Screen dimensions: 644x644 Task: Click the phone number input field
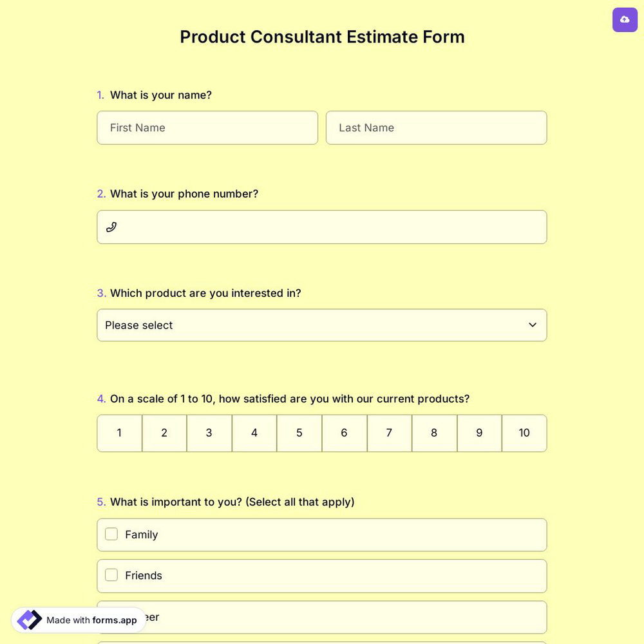tap(322, 227)
